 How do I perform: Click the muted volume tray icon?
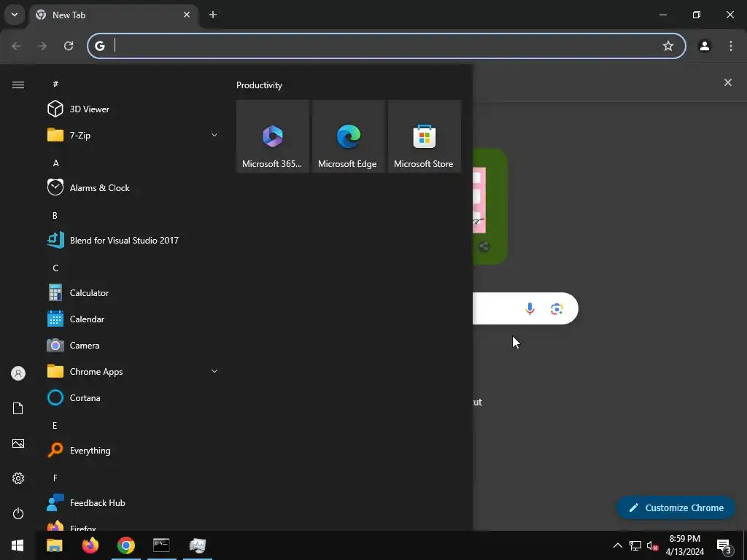tap(652, 545)
